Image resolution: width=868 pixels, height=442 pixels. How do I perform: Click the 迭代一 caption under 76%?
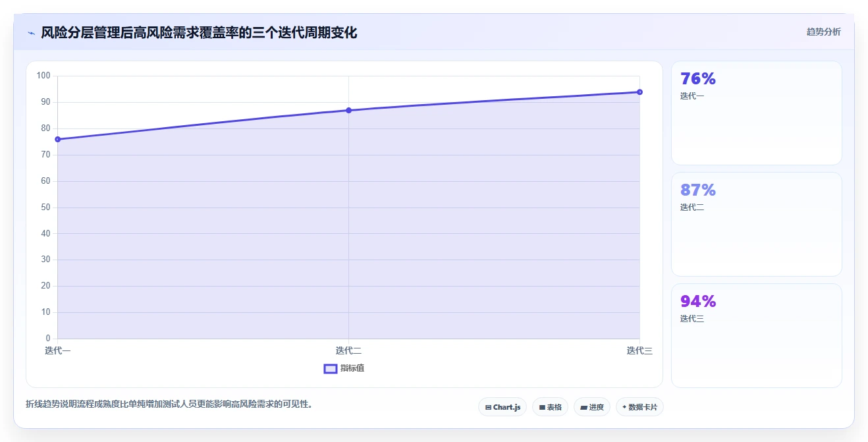[x=692, y=96]
